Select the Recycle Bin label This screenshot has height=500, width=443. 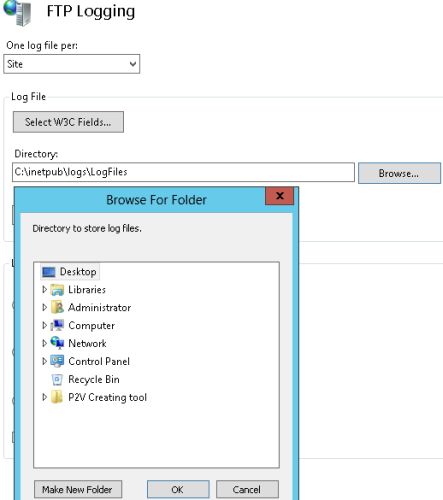[x=94, y=379]
